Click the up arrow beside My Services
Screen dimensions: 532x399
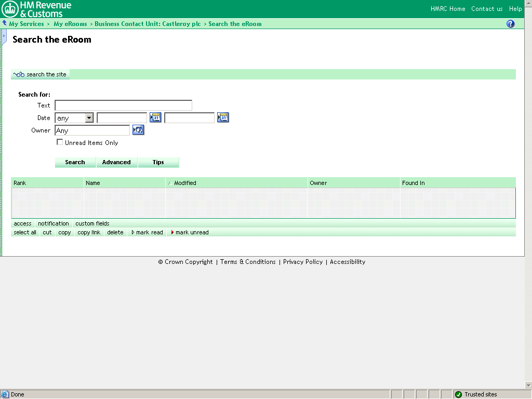(x=5, y=23)
